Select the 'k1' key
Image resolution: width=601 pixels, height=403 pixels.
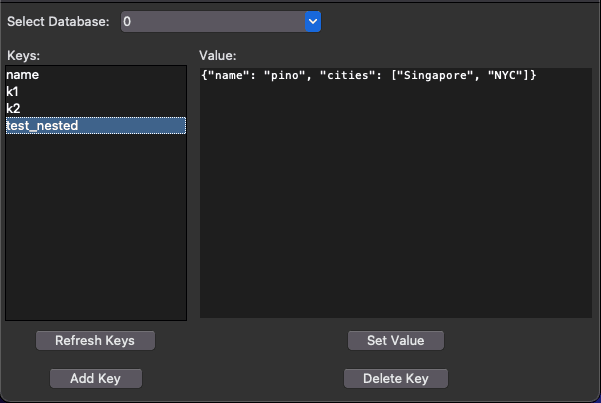pos(13,92)
